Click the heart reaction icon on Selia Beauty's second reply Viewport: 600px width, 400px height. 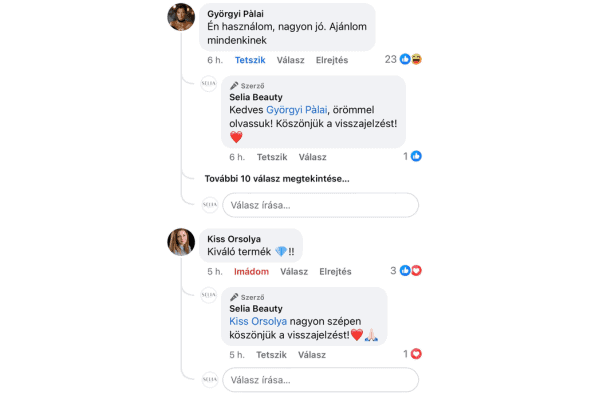(x=416, y=354)
